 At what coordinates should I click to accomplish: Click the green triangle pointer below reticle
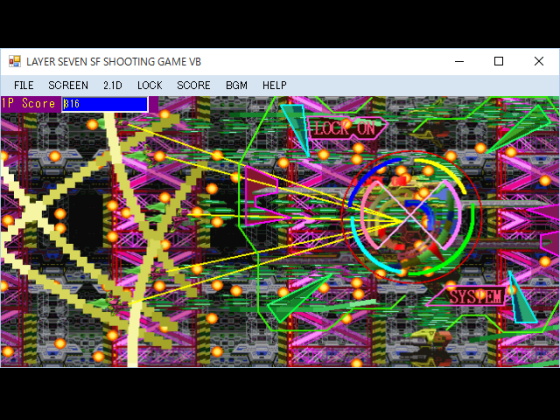pos(298,297)
